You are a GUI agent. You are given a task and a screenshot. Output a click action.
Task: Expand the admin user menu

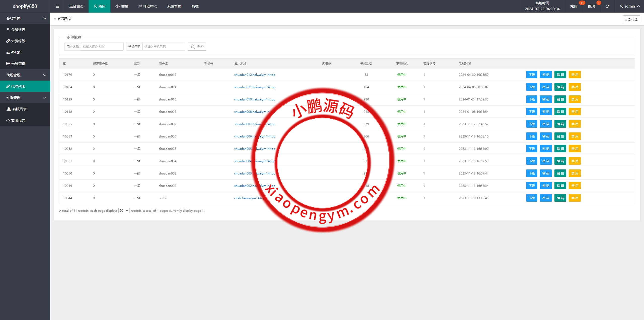pos(630,6)
